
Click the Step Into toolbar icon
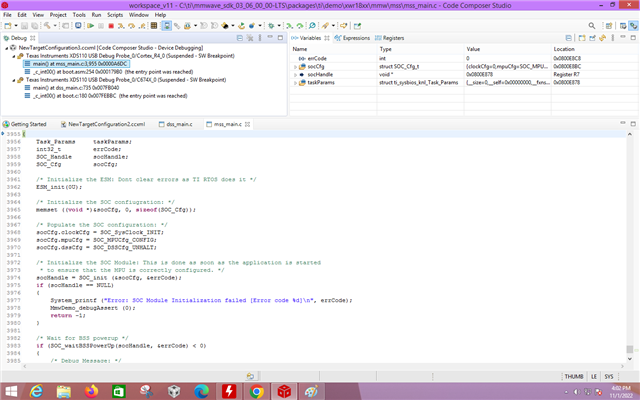[x=121, y=26]
